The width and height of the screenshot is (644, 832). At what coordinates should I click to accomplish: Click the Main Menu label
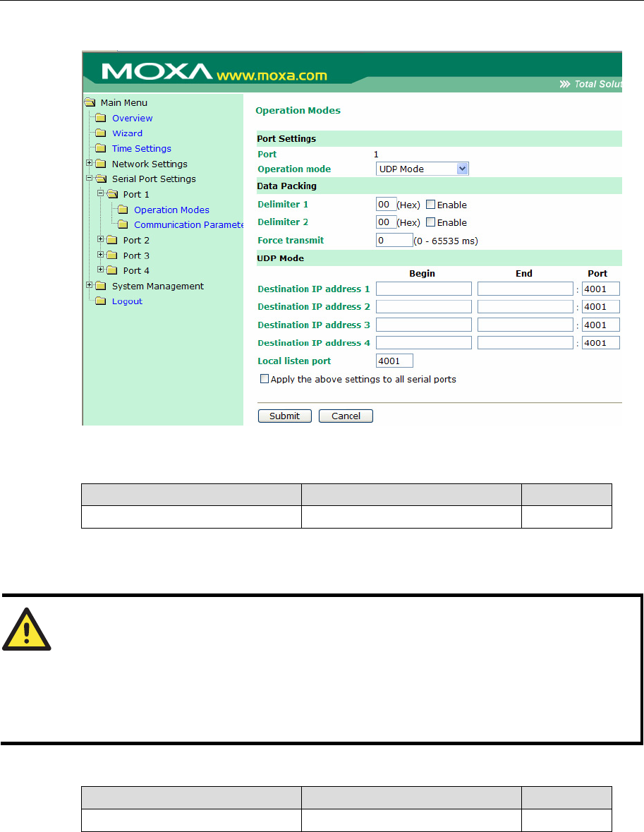124,103
